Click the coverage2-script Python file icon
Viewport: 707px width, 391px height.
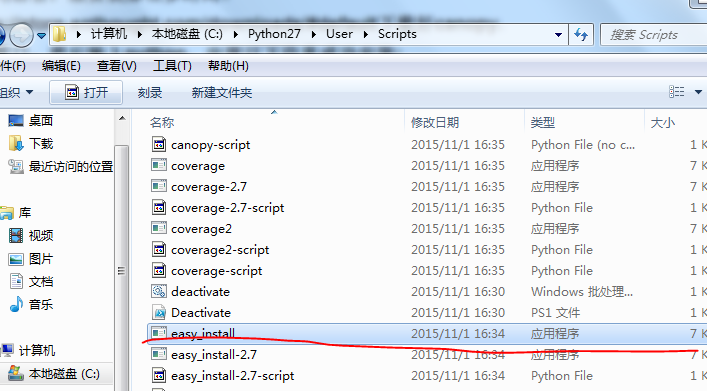coord(159,249)
